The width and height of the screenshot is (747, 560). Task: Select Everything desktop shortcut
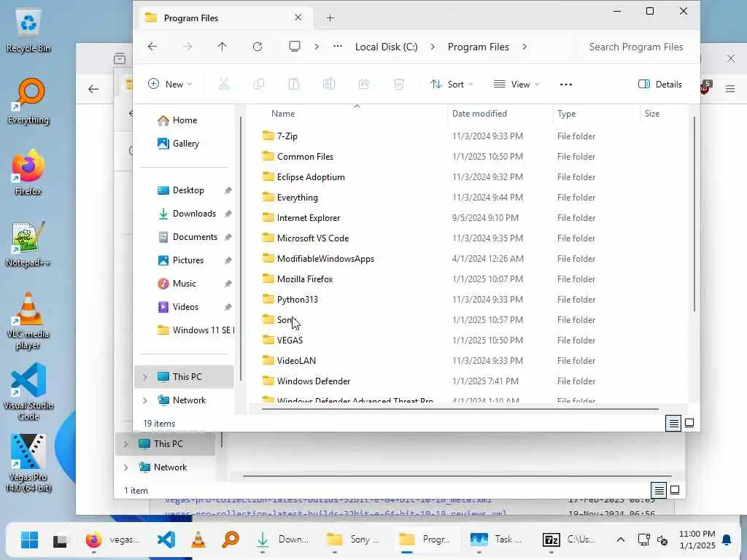[28, 101]
